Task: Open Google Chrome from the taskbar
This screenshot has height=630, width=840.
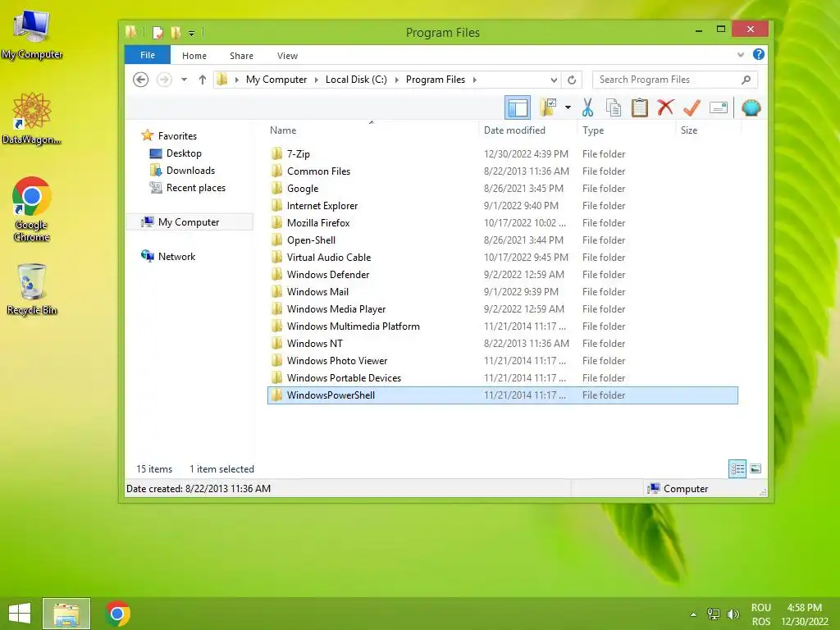Action: click(x=118, y=614)
